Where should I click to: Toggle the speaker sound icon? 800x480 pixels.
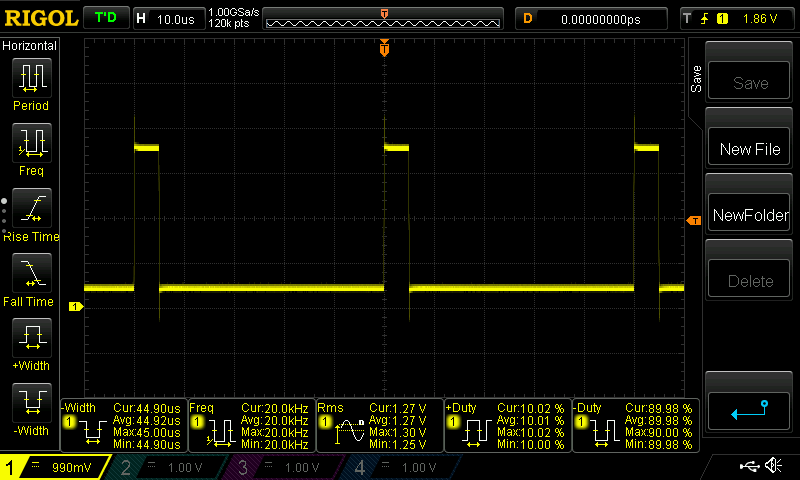774,465
